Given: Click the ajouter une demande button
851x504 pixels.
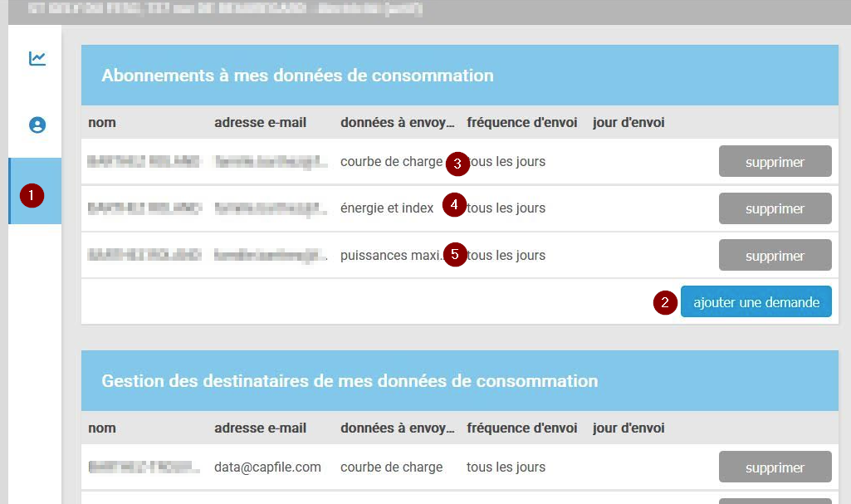Looking at the screenshot, I should pos(756,302).
